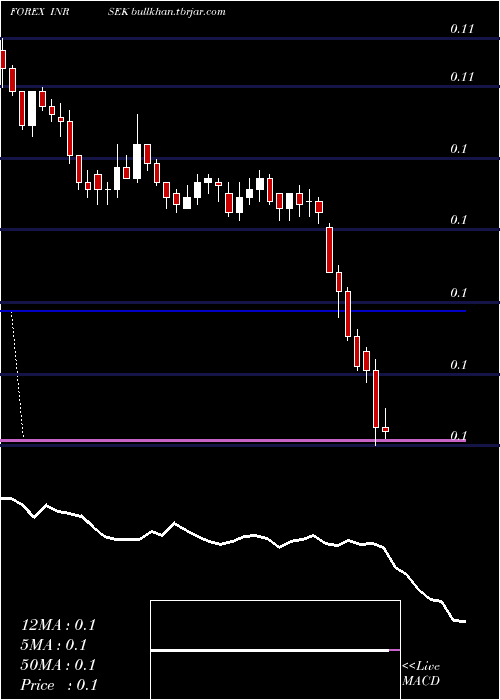Click the 'MACD' label
Viewport: 500px width, 700px height.
(421, 681)
